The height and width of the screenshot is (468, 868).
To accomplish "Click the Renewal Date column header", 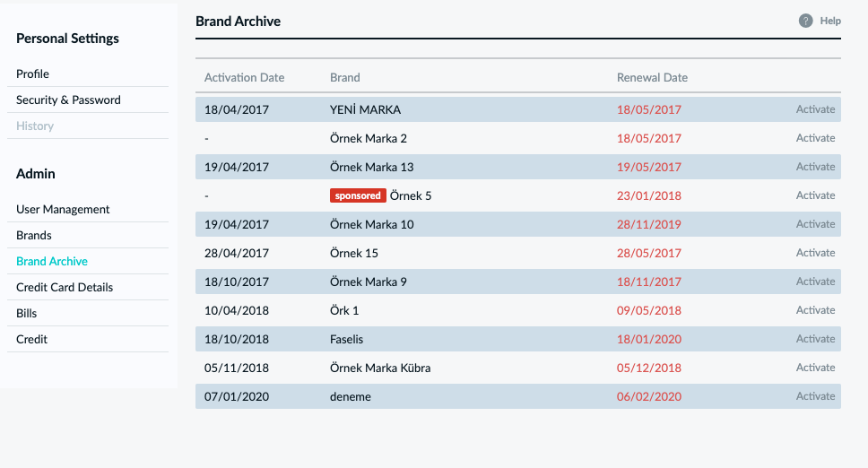I will pos(652,77).
